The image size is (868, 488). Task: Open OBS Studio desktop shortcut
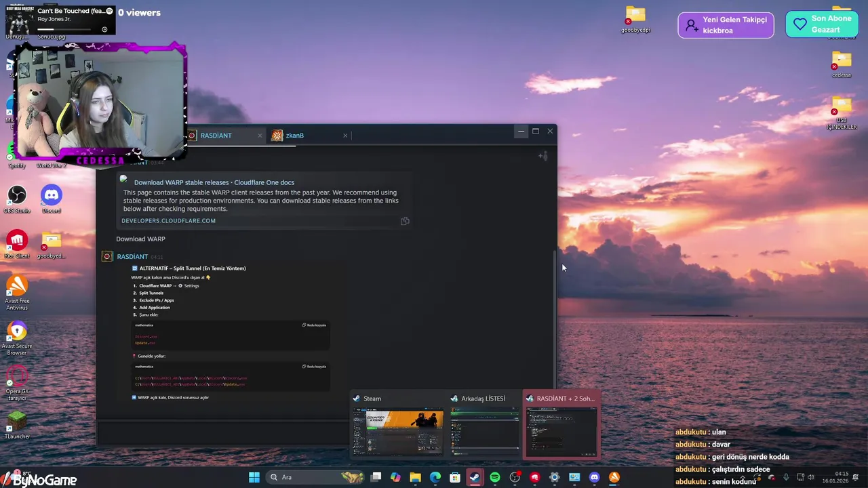(x=17, y=199)
